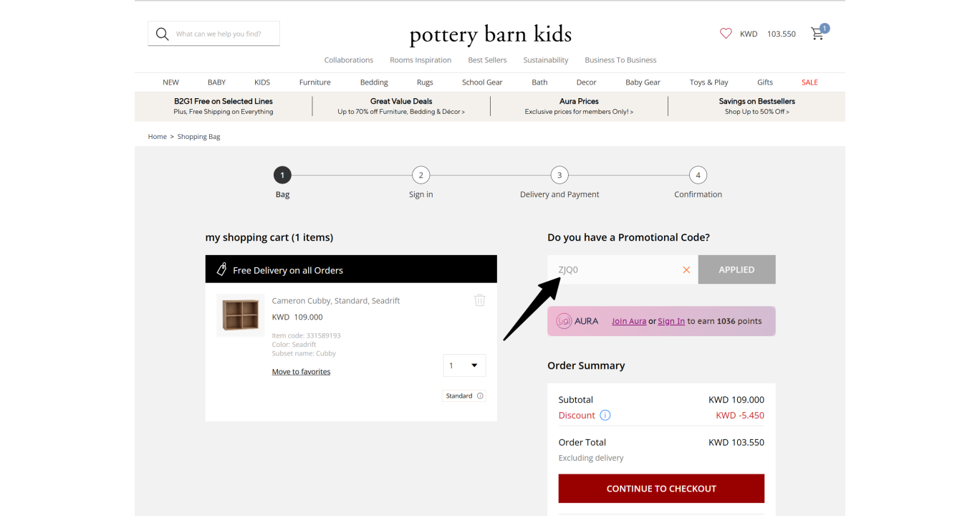Open the KWD currency selector
The image size is (980, 516).
click(749, 34)
